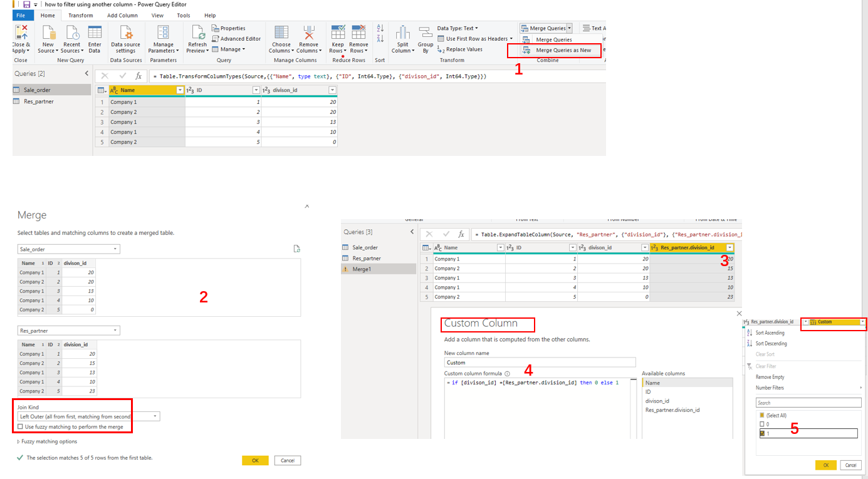Open the Data Type: Text dropdown
This screenshot has width=868, height=479.
click(x=458, y=28)
